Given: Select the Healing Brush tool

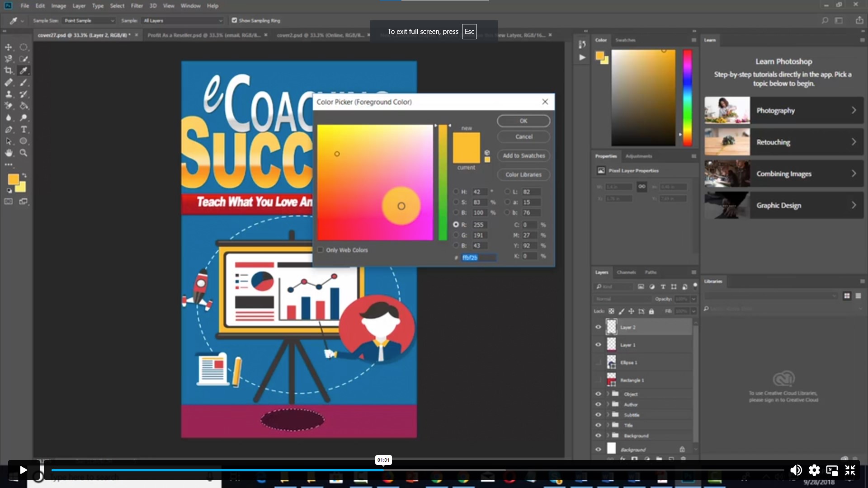Looking at the screenshot, I should tap(9, 82).
